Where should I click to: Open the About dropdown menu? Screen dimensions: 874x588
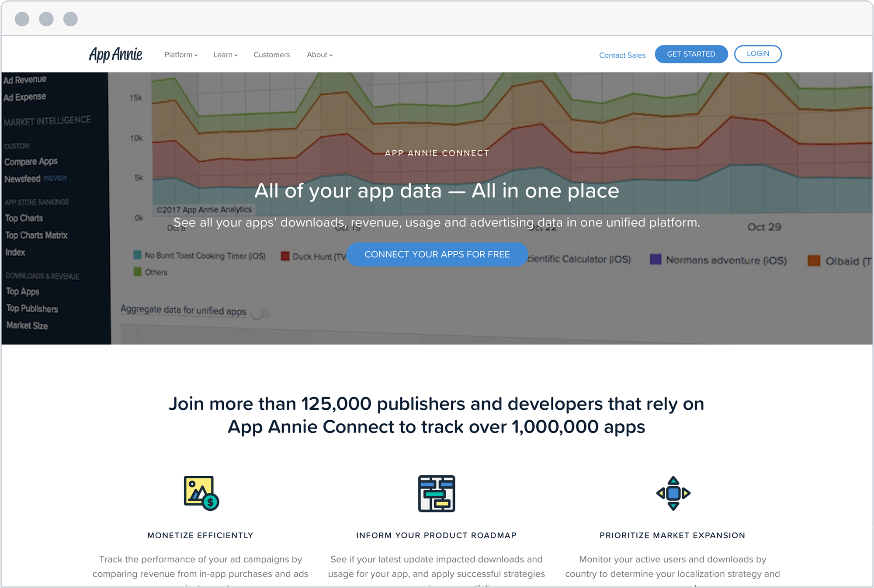319,55
